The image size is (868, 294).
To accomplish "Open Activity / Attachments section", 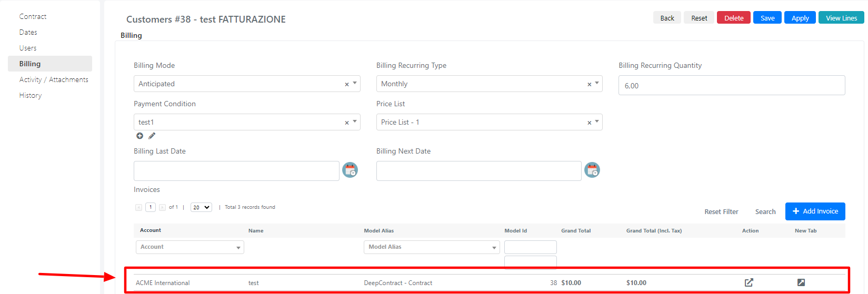I will tap(54, 79).
